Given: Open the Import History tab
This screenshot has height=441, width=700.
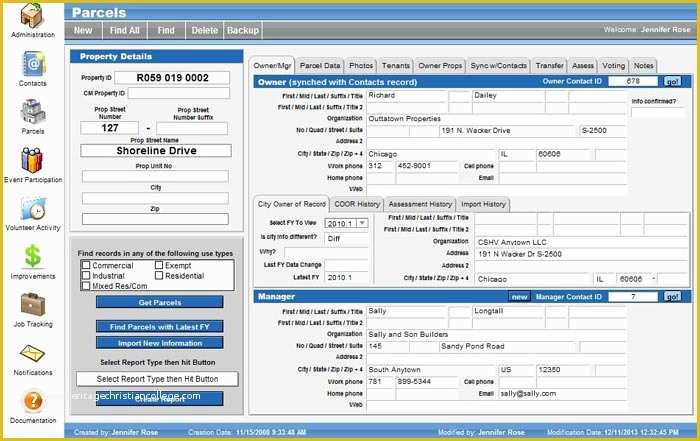Looking at the screenshot, I should [x=483, y=204].
